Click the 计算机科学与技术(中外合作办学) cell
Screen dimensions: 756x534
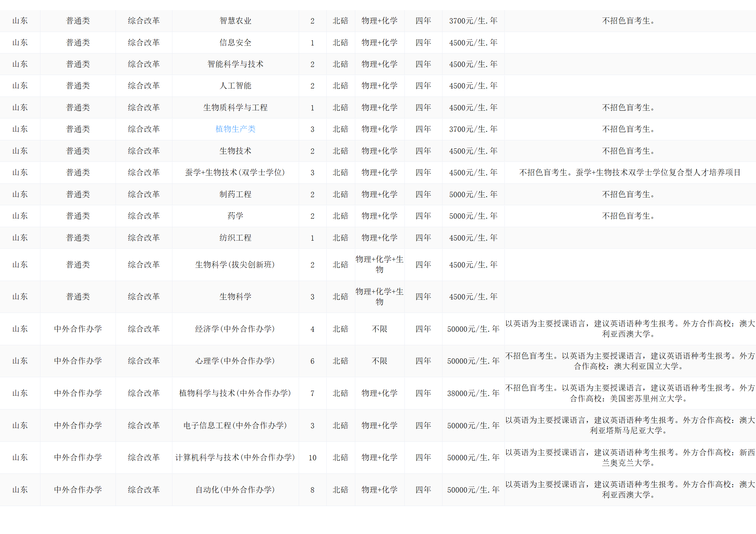(x=235, y=457)
